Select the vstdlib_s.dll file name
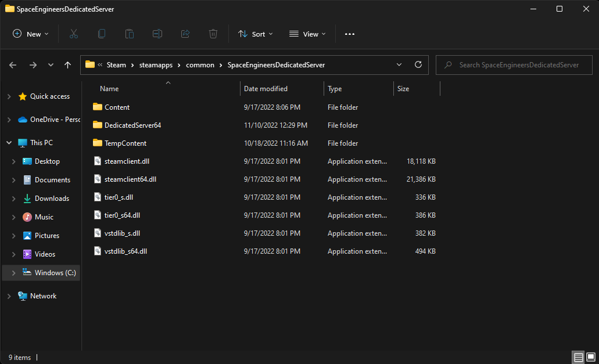This screenshot has width=599, height=364. (x=122, y=233)
